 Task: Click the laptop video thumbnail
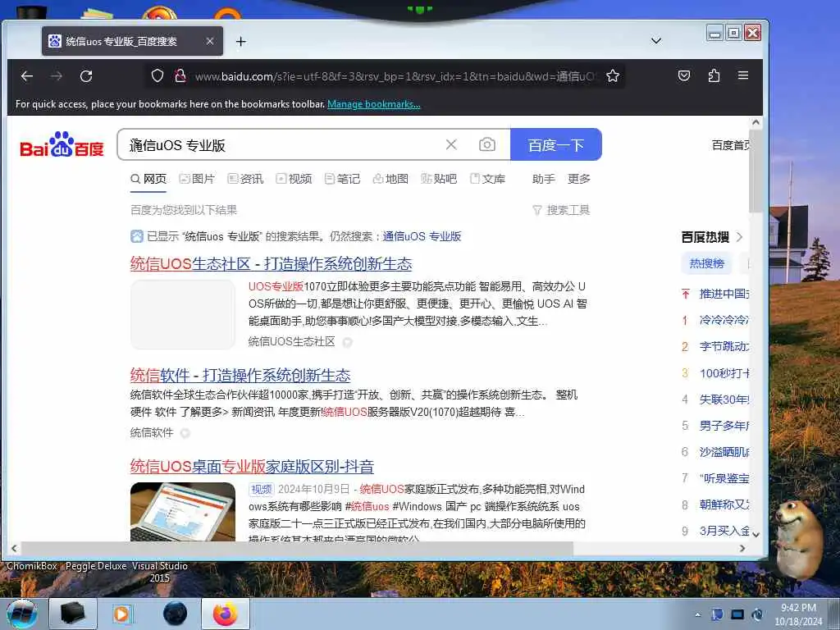183,512
